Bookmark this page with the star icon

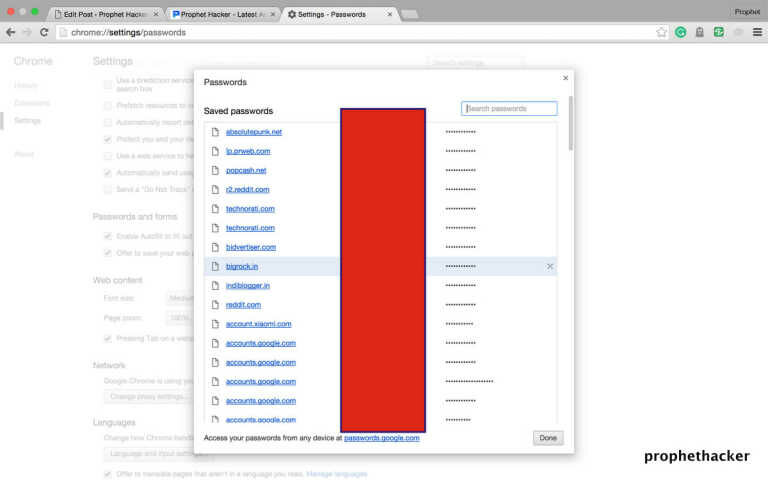(661, 32)
